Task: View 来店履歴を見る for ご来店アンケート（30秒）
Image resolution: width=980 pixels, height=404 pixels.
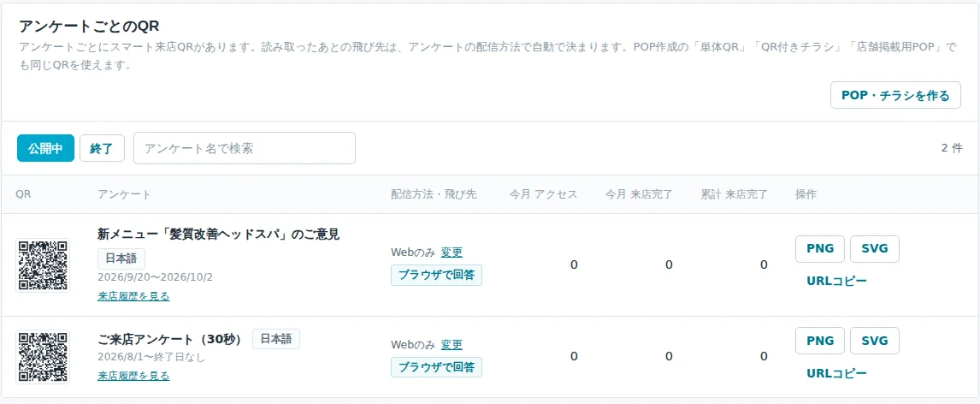Action: click(133, 376)
